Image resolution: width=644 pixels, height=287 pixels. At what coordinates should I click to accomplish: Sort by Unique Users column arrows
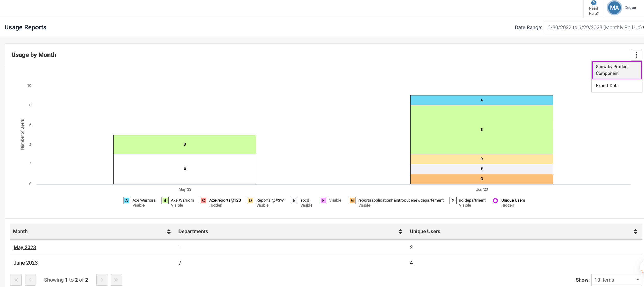635,232
